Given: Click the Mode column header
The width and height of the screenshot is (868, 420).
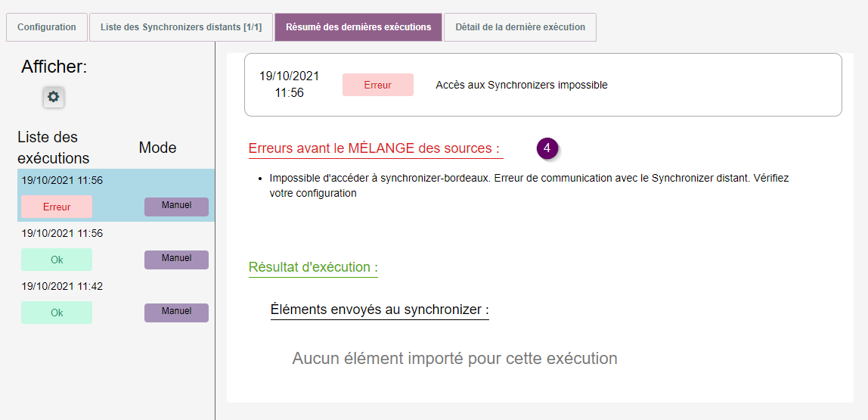Looking at the screenshot, I should (157, 148).
